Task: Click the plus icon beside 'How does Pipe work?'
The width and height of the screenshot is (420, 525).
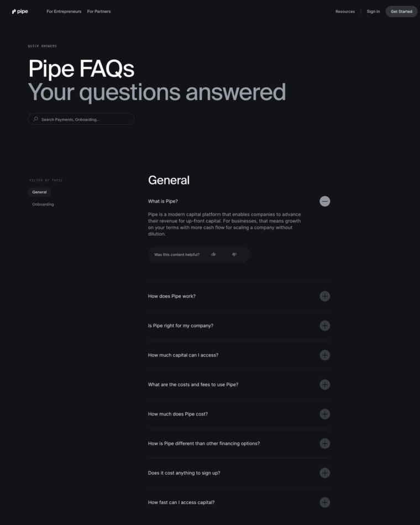Action: (x=324, y=296)
